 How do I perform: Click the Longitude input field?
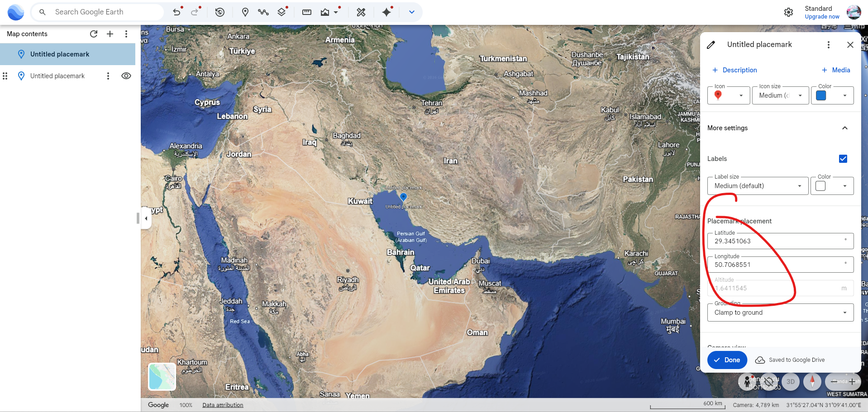point(780,265)
